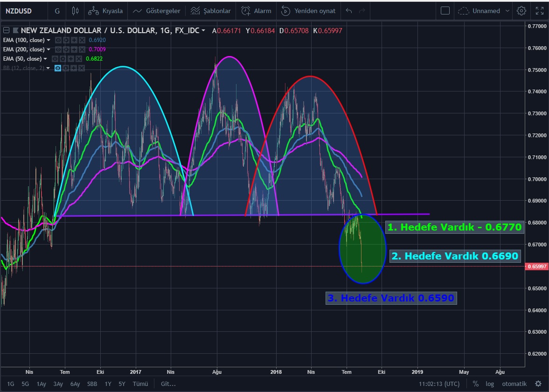Image resolution: width=549 pixels, height=392 pixels.
Task: Hide the EMA 50 indicator with eye icon
Action: pyautogui.click(x=55, y=59)
